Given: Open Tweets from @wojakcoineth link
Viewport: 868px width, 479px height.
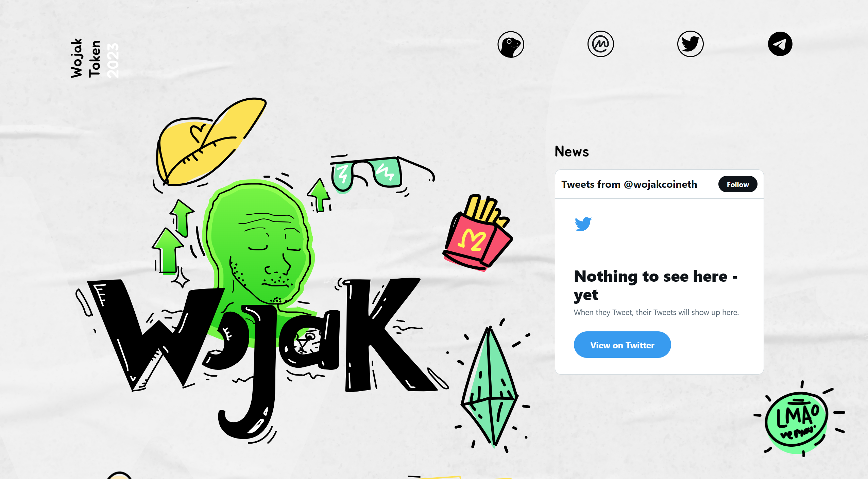Looking at the screenshot, I should click(629, 184).
